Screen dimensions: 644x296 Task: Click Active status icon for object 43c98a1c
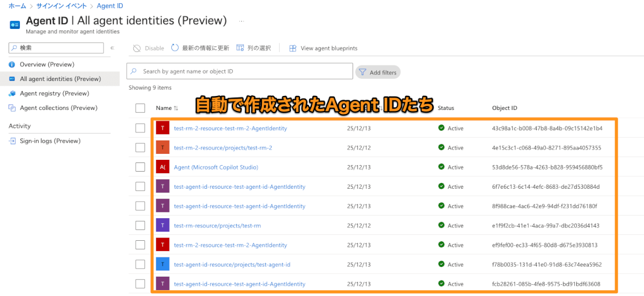[442, 128]
